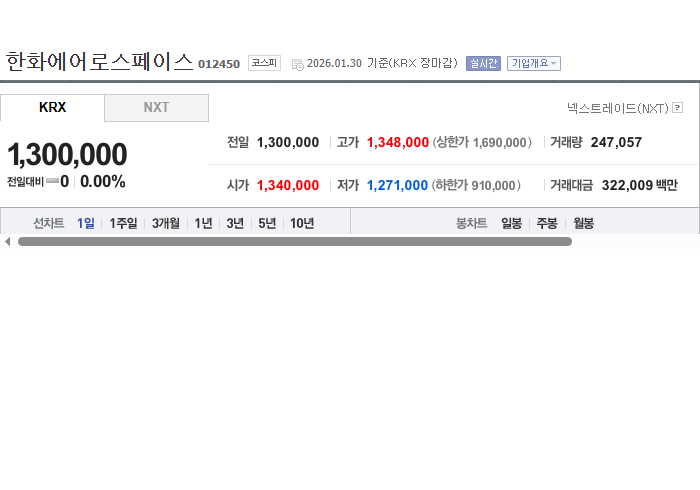
Task: Select the 1주일 line chart period
Action: (x=123, y=223)
